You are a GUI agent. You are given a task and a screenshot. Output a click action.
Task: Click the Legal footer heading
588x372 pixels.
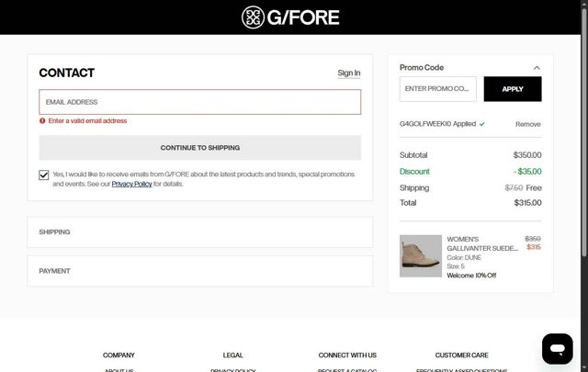(232, 355)
